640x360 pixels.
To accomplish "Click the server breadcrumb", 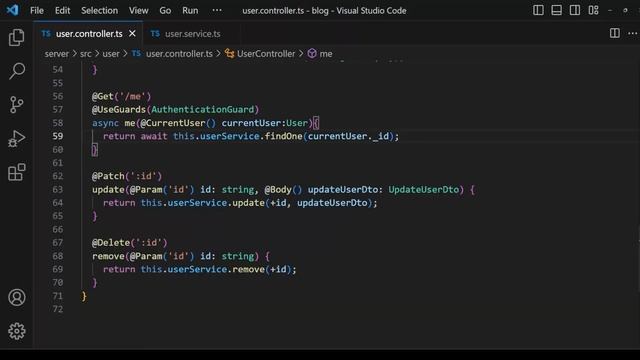I will point(57,54).
